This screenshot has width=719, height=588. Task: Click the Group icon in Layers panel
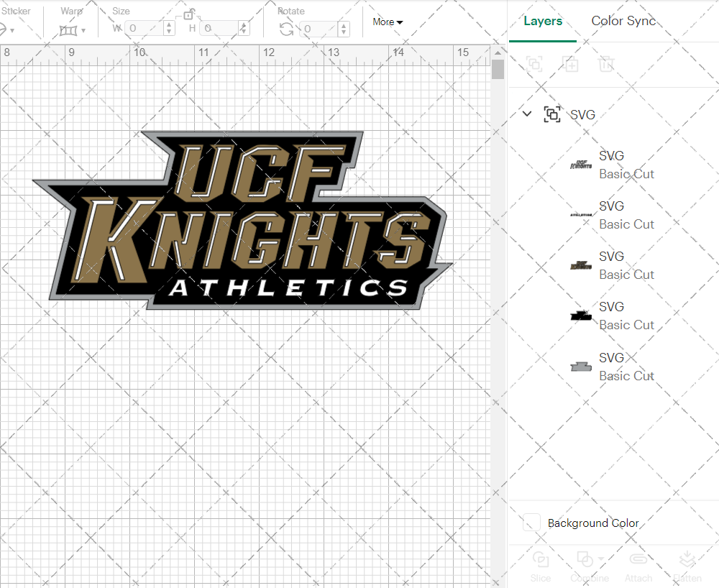click(x=535, y=64)
